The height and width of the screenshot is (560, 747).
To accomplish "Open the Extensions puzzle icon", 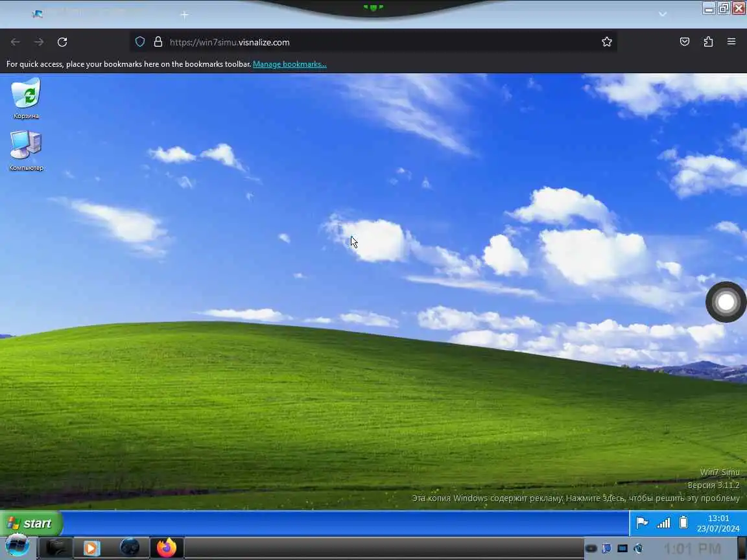I will (x=708, y=42).
